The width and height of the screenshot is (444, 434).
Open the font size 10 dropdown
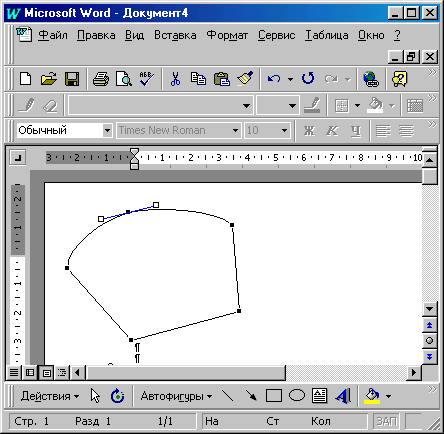tap(284, 130)
